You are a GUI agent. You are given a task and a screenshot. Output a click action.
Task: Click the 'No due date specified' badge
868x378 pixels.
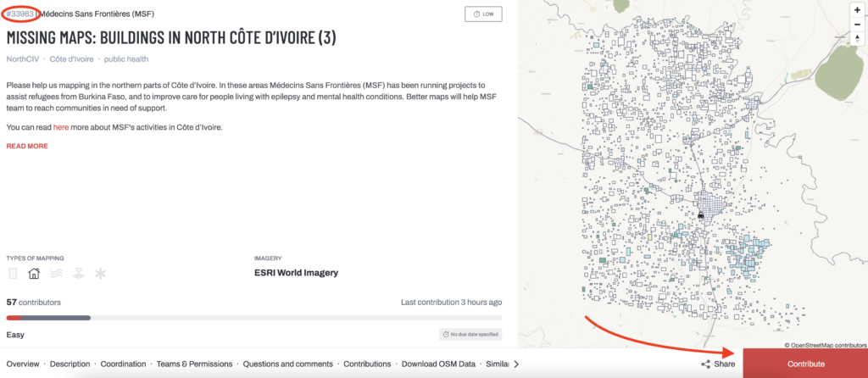tap(470, 334)
